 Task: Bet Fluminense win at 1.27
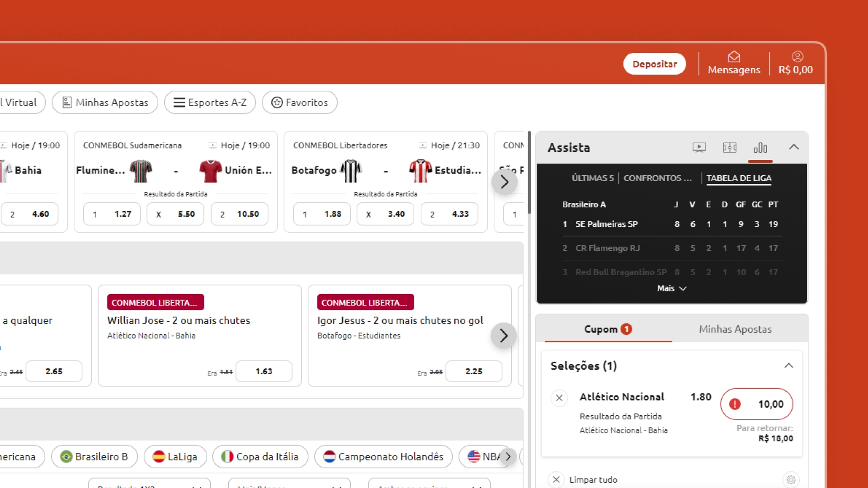pos(112,214)
